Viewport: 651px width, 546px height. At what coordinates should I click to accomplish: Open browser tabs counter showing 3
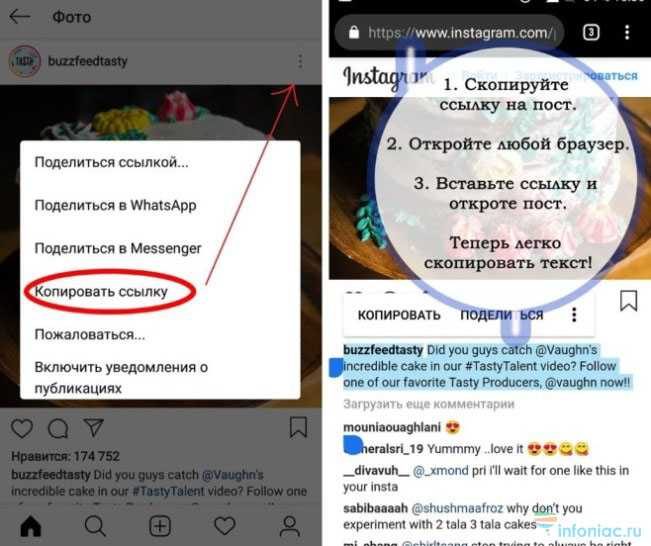click(591, 32)
